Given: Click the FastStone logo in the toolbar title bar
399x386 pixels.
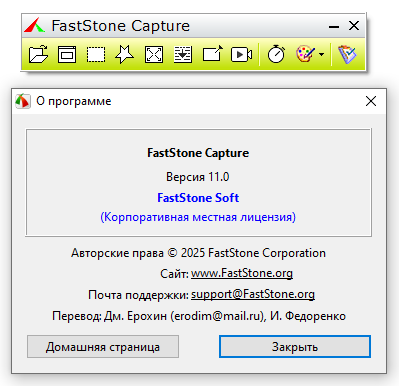Looking at the screenshot, I should pos(34,26).
